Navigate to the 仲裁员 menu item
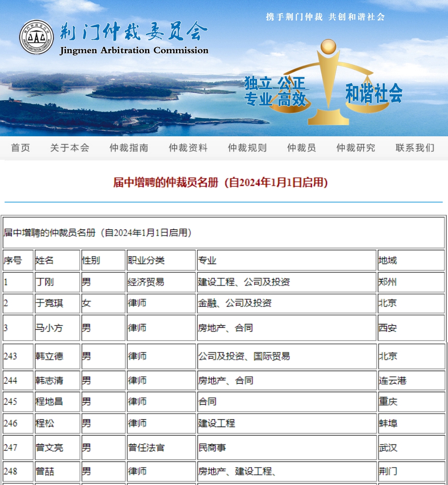Viewport: 448px width, 485px height. tap(302, 148)
